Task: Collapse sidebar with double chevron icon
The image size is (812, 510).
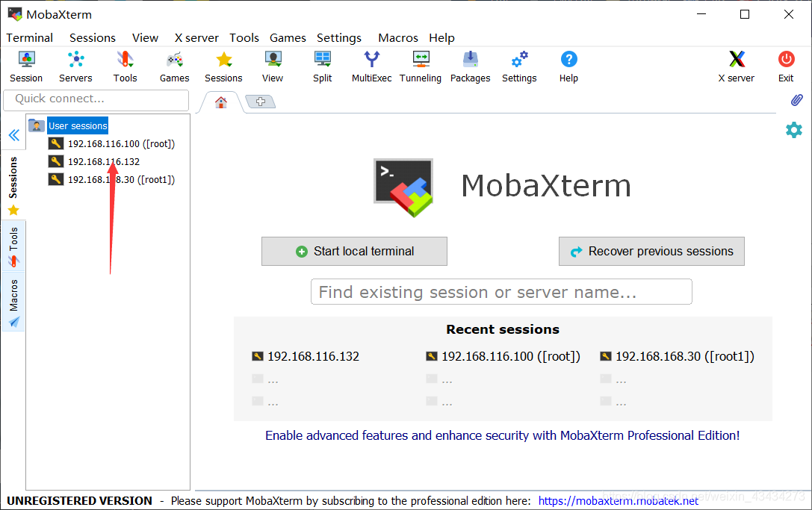Action: coord(14,136)
